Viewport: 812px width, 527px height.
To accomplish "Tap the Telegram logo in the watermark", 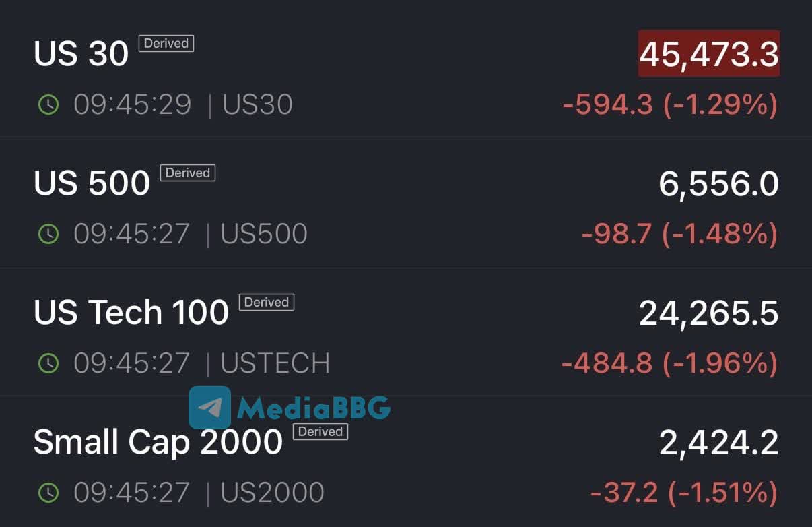I will (x=209, y=407).
